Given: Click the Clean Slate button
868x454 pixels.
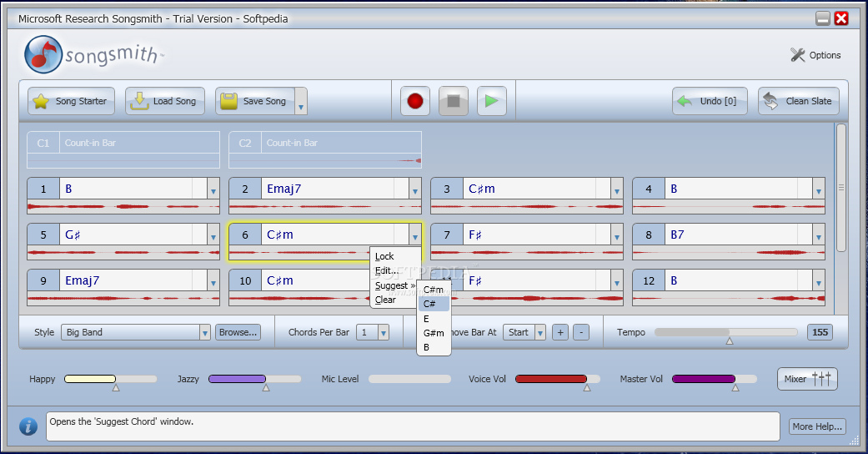Looking at the screenshot, I should point(799,102).
